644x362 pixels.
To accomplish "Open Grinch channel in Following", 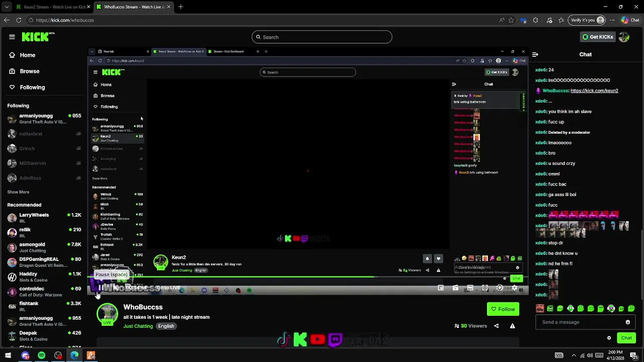I will [44, 149].
